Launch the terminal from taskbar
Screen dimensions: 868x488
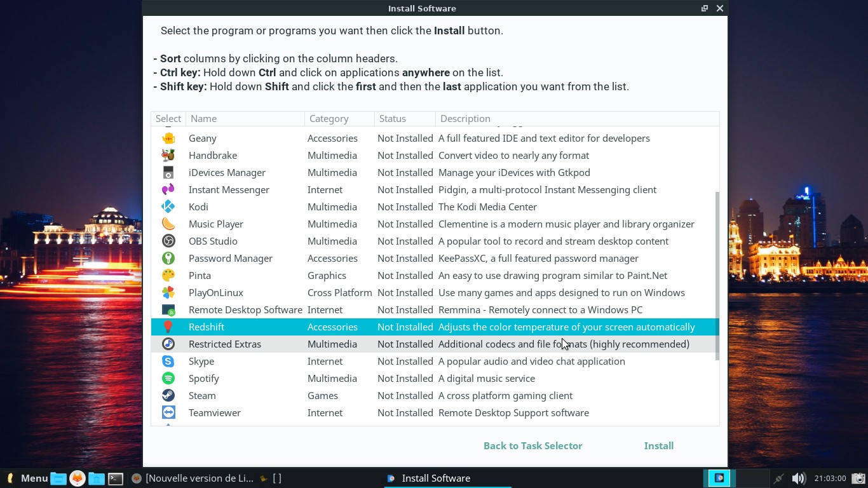116,478
